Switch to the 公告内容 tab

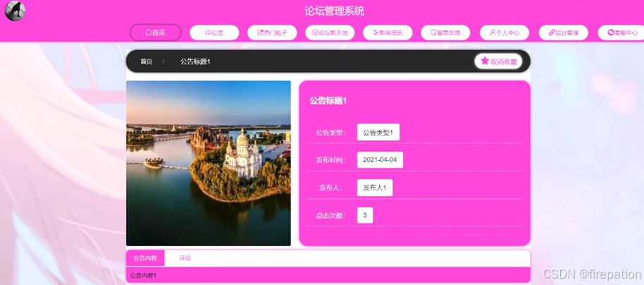tap(145, 258)
